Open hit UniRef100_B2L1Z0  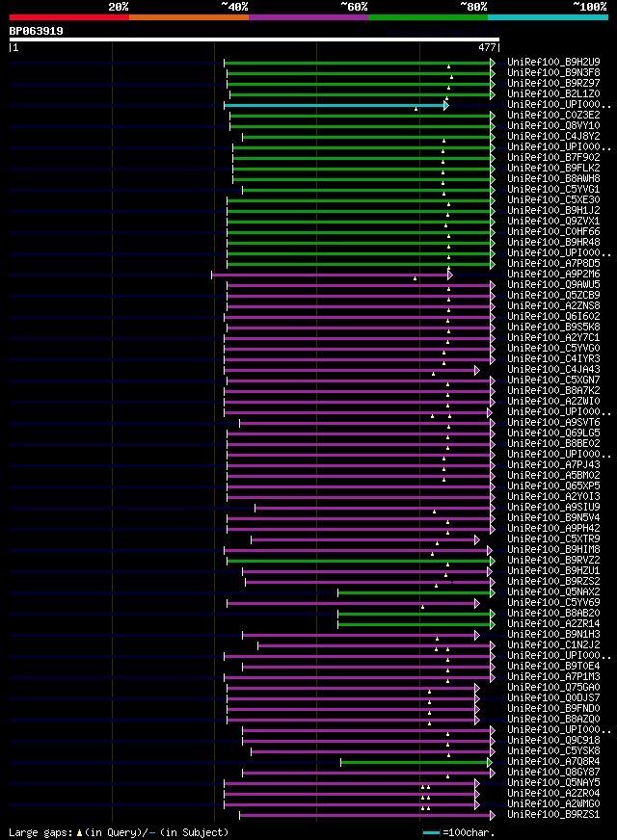(x=553, y=93)
